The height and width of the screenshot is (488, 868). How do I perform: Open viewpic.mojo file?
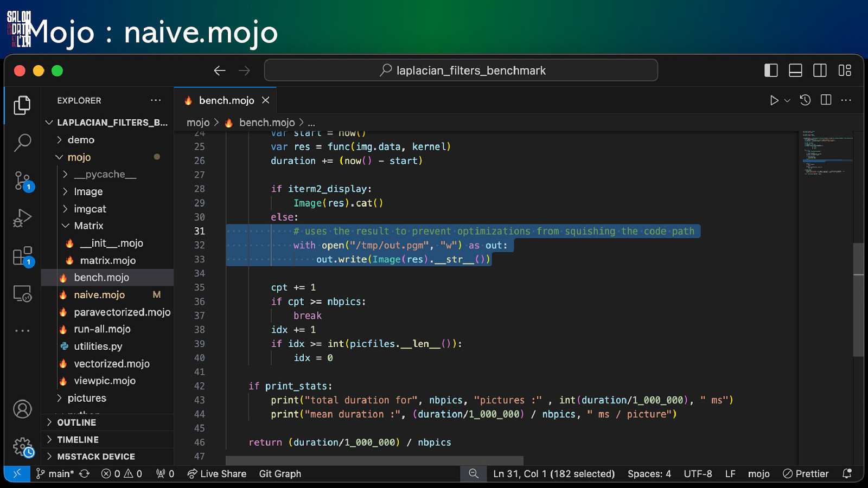point(107,381)
